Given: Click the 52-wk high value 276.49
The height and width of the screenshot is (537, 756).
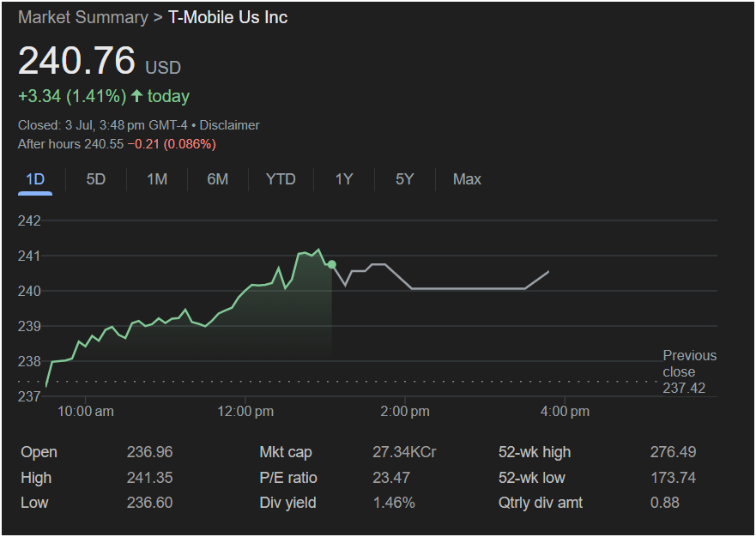Looking at the screenshot, I should point(673,452).
